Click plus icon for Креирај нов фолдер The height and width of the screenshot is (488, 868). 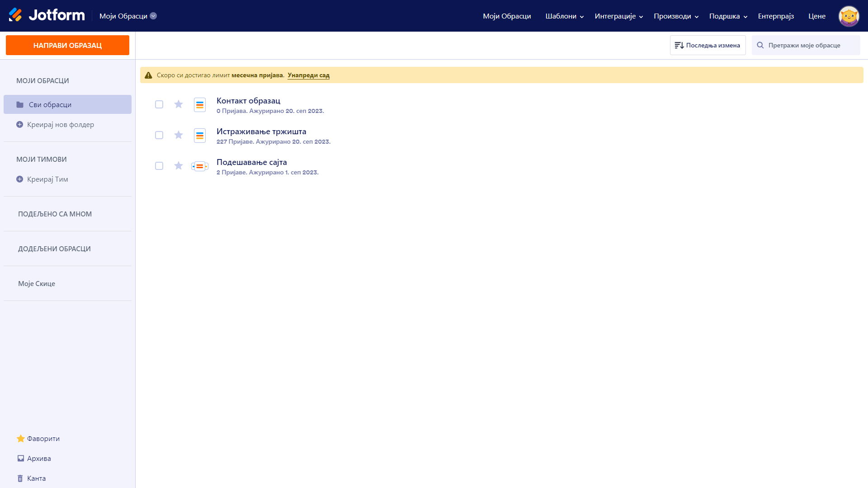coord(19,125)
